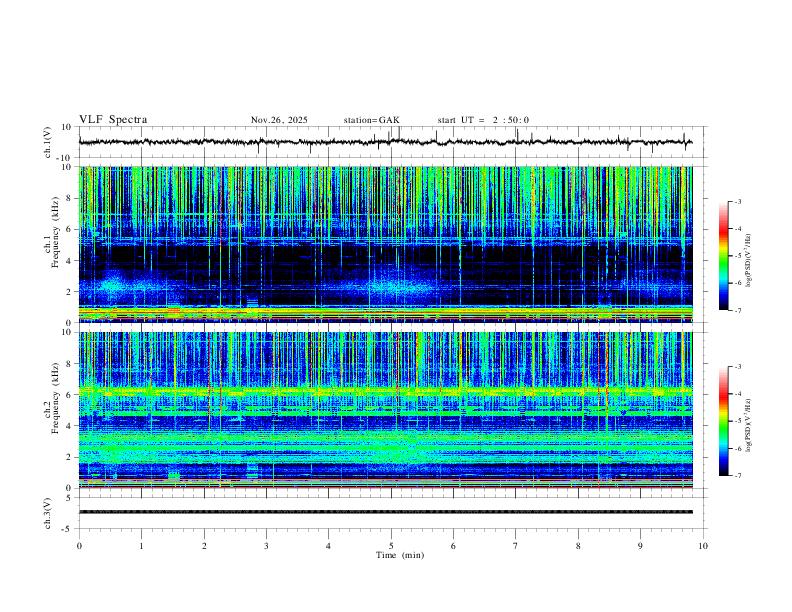Screen dimensions: 792x612
Task: Click the "ch.3(V)" axis label
Action: (48, 514)
